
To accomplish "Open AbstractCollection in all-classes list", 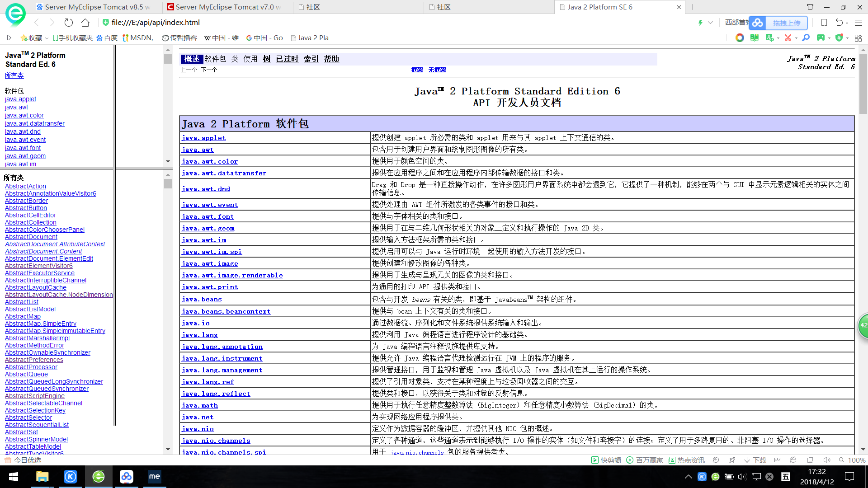I will (31, 222).
